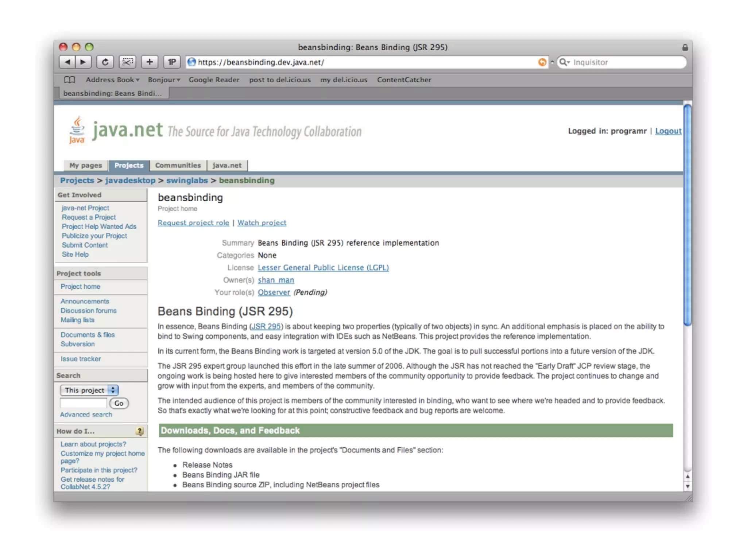Image resolution: width=747 pixels, height=560 pixels.
Task: Click swinglabs in the breadcrumb
Action: pyautogui.click(x=187, y=180)
